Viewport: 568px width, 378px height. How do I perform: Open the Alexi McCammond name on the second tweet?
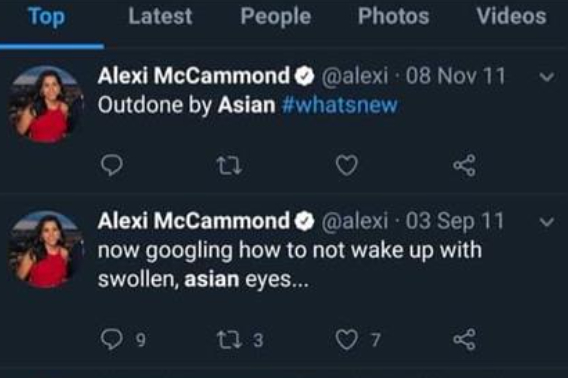[194, 221]
